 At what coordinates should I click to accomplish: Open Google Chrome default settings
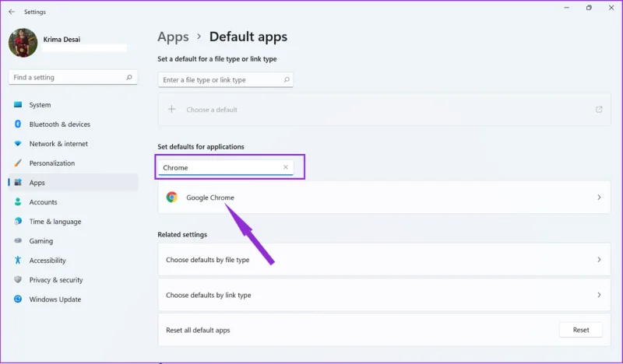[x=384, y=198]
